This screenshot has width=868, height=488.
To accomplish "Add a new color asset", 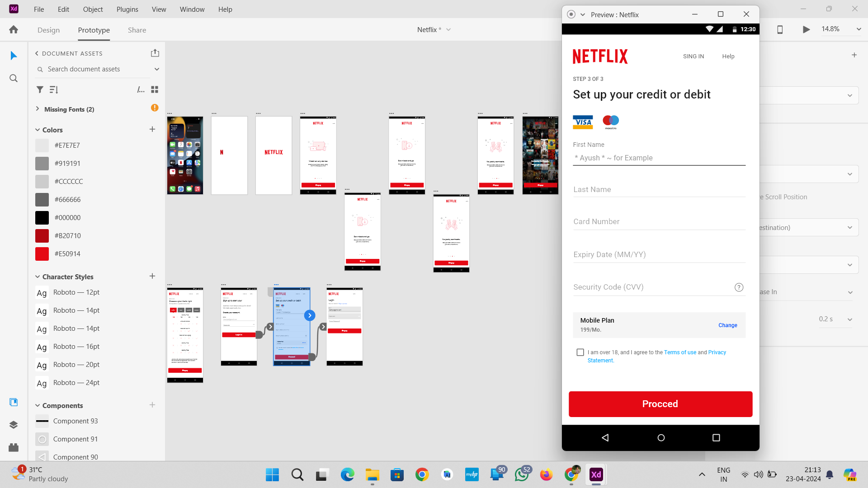I will point(152,129).
